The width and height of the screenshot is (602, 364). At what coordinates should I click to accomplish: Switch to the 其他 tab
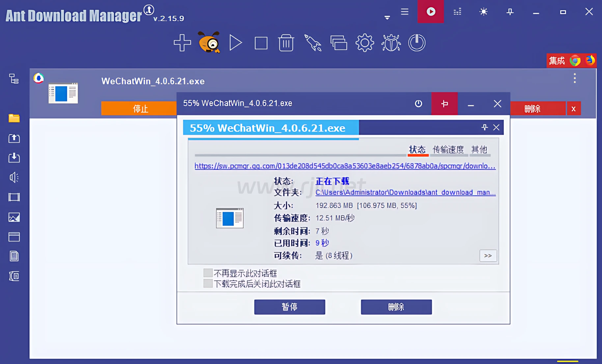pyautogui.click(x=479, y=150)
